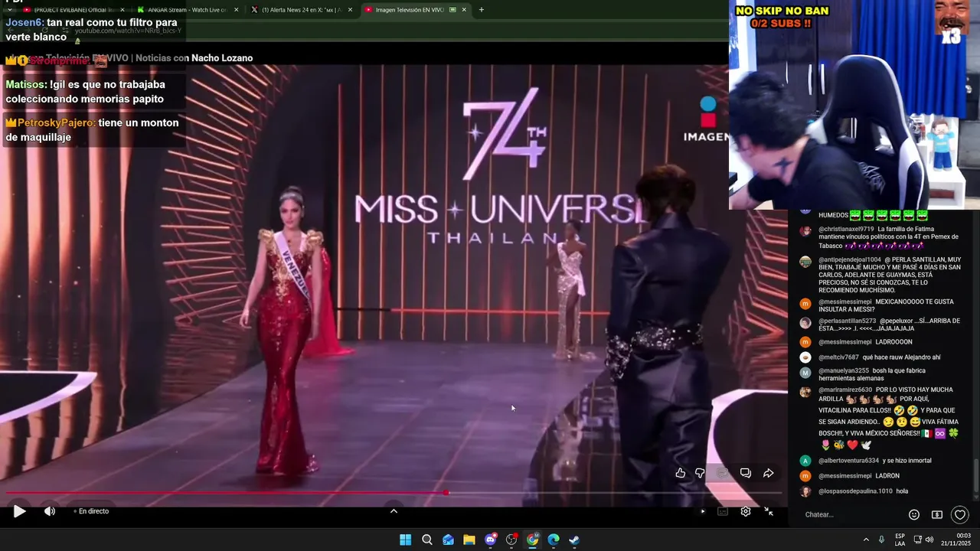Open network status tray icon

(x=918, y=540)
